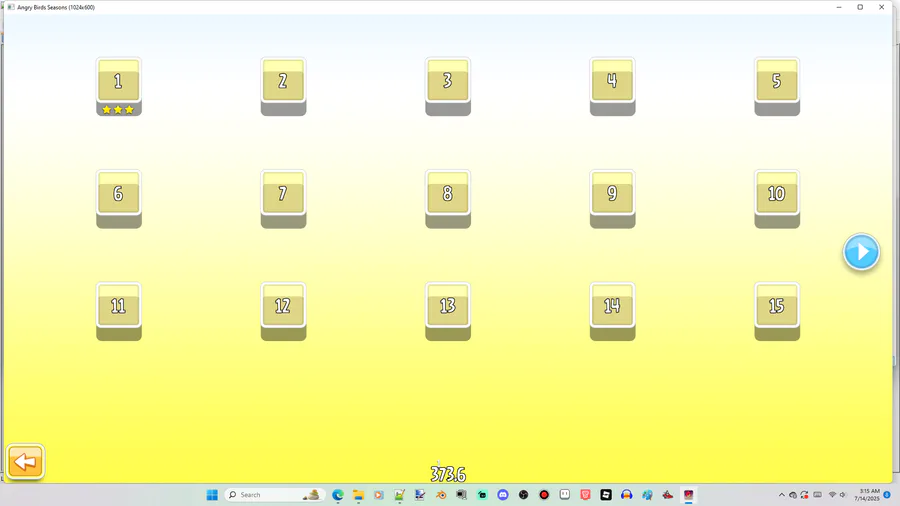The height and width of the screenshot is (506, 900).
Task: Go to next level page arrow
Action: coord(861,251)
